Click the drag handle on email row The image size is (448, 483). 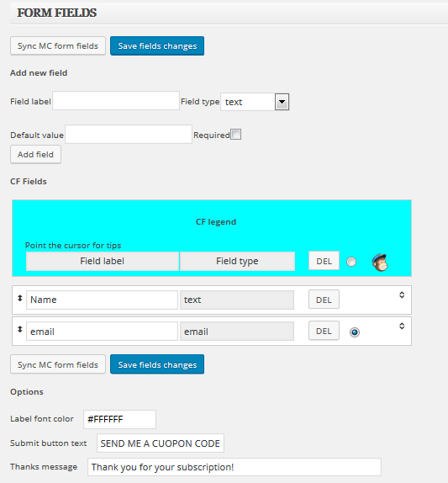19,329
